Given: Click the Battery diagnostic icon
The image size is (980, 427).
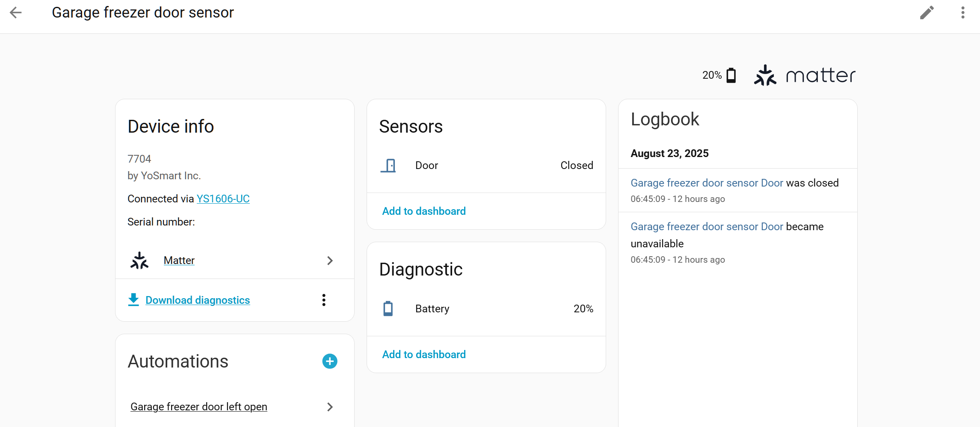Looking at the screenshot, I should (388, 308).
